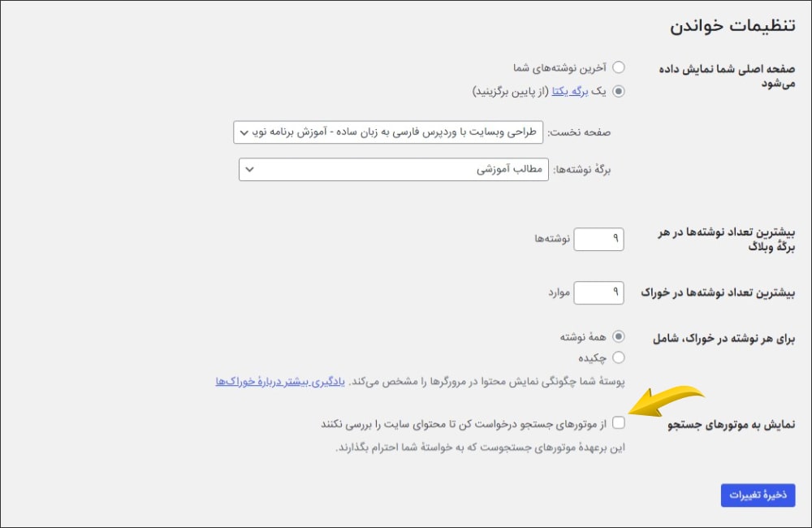Click text 'این برعهدهٔ موتورهای جستجوست' note

pyautogui.click(x=480, y=447)
